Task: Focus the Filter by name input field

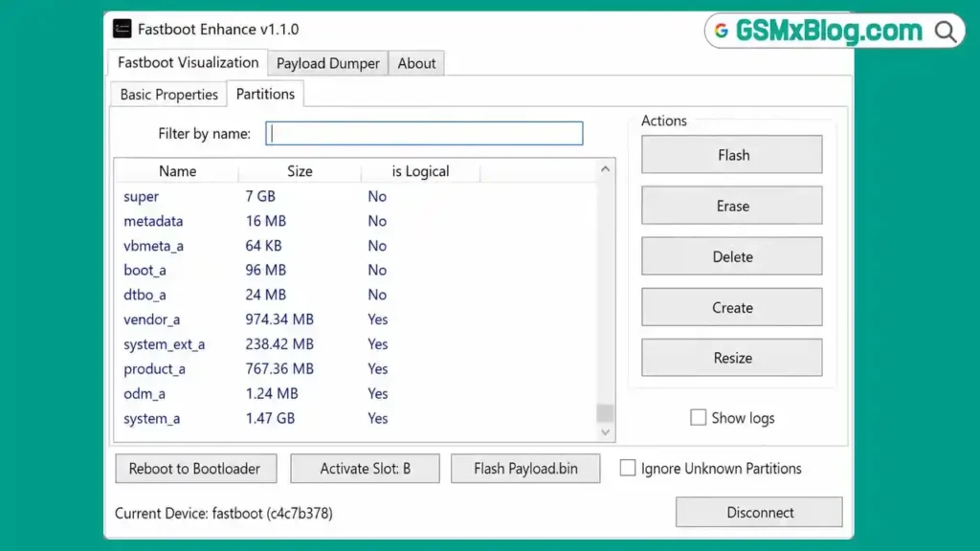Action: click(x=424, y=133)
